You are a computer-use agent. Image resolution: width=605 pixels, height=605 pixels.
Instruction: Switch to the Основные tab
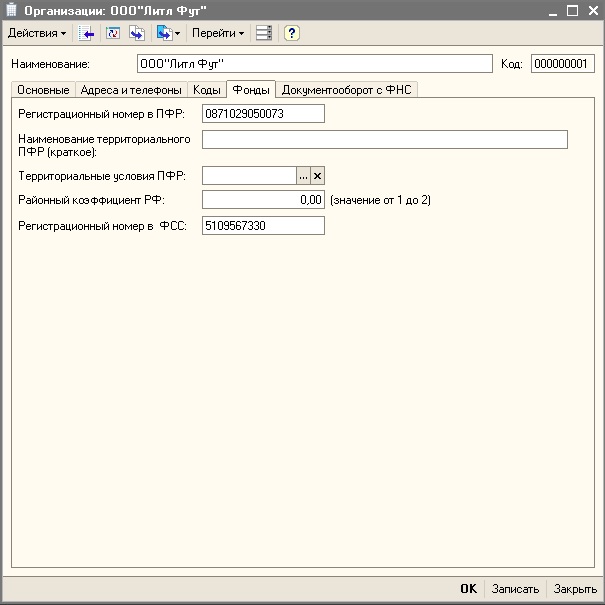pyautogui.click(x=43, y=90)
